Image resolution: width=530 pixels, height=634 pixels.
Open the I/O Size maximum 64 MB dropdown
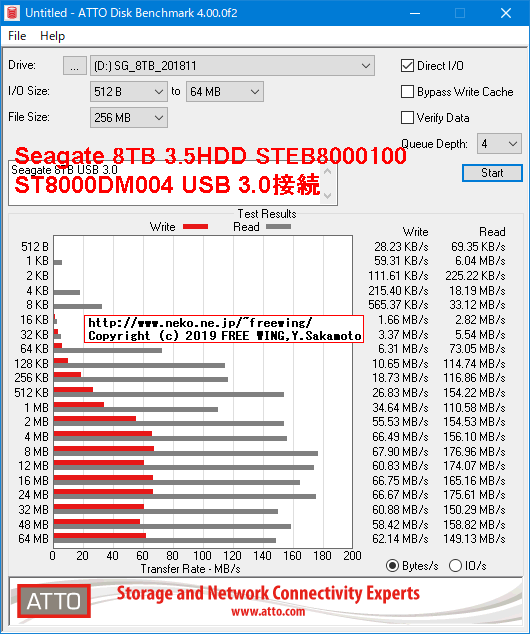point(225,92)
